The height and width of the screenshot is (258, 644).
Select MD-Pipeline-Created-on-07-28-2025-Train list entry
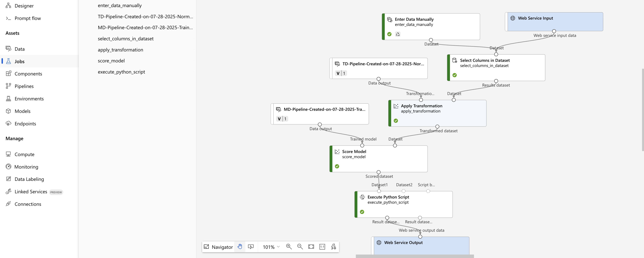tap(145, 27)
